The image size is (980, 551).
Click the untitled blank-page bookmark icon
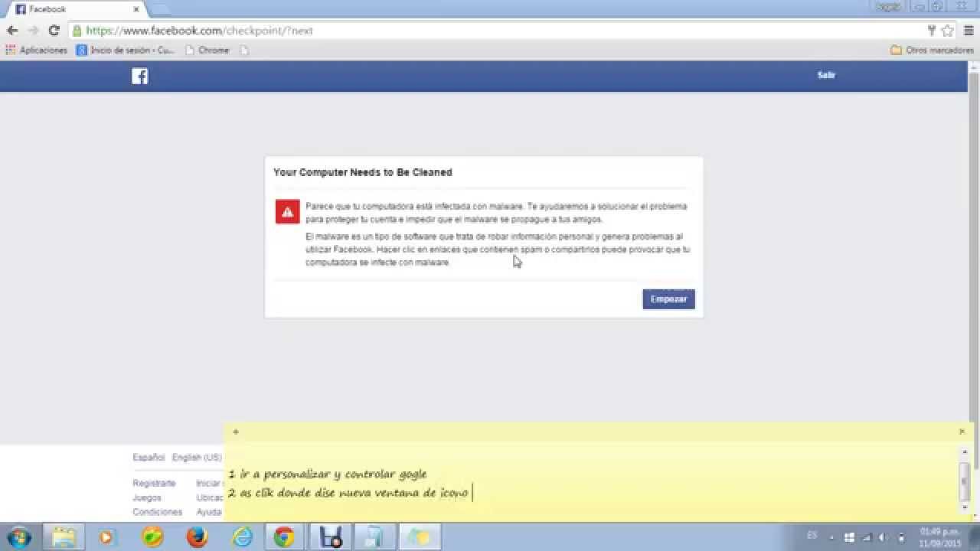tap(244, 50)
